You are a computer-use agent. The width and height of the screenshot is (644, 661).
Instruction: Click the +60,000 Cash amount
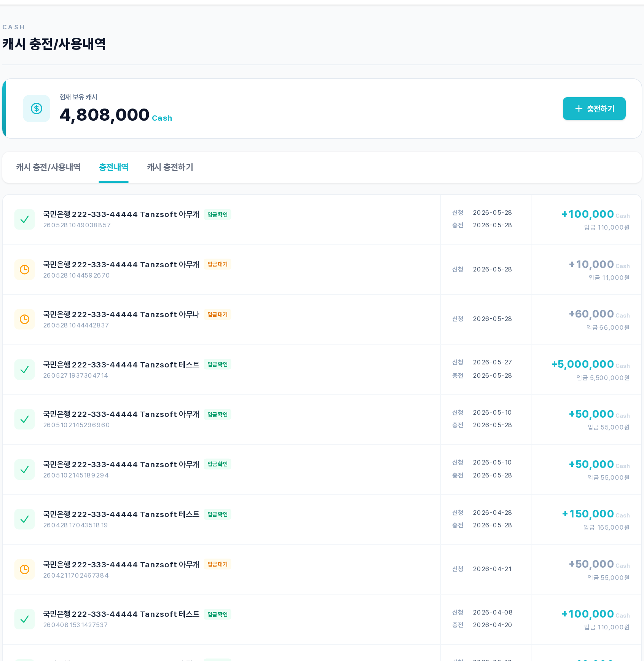coord(599,314)
